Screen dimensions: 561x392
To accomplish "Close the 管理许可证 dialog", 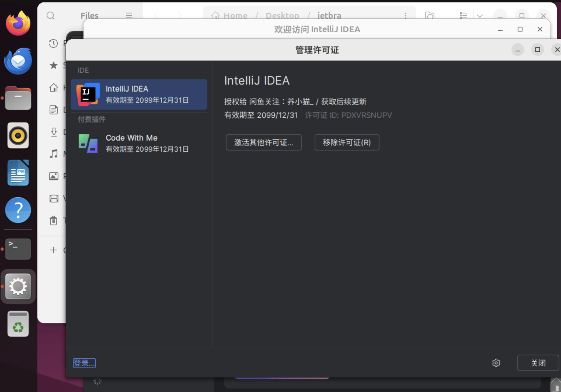I will 557,50.
